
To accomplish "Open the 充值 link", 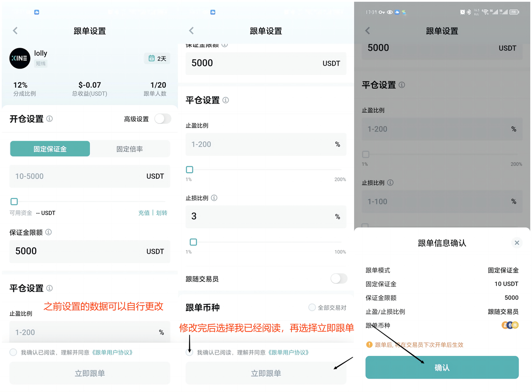I will click(144, 213).
